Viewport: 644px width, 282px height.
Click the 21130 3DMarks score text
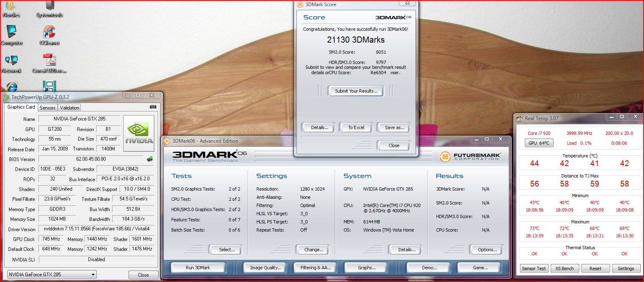click(x=356, y=40)
